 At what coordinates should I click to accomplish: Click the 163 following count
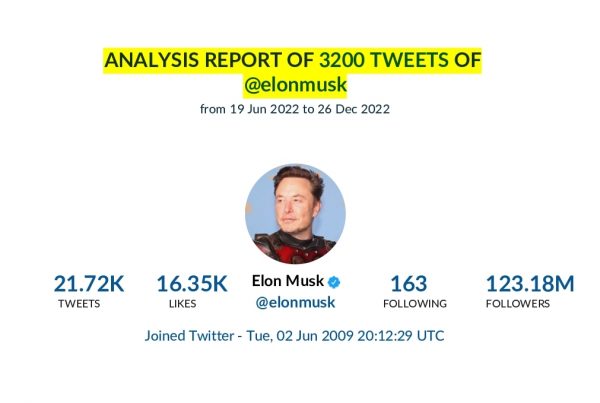[x=409, y=284]
